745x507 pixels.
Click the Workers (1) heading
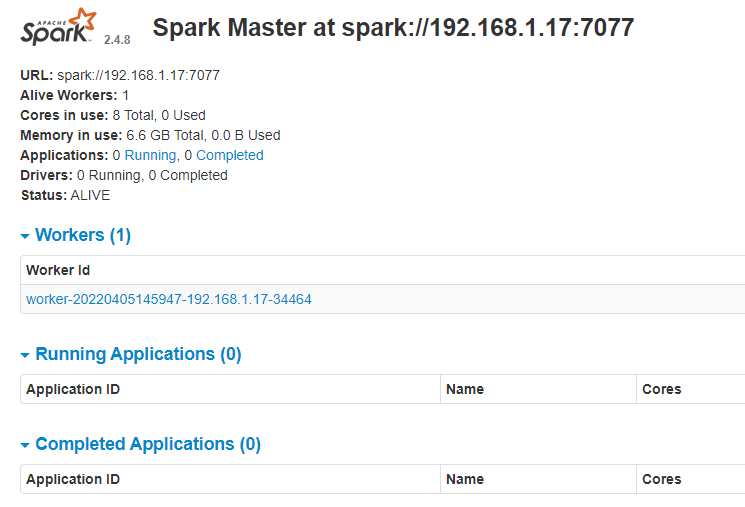point(83,235)
